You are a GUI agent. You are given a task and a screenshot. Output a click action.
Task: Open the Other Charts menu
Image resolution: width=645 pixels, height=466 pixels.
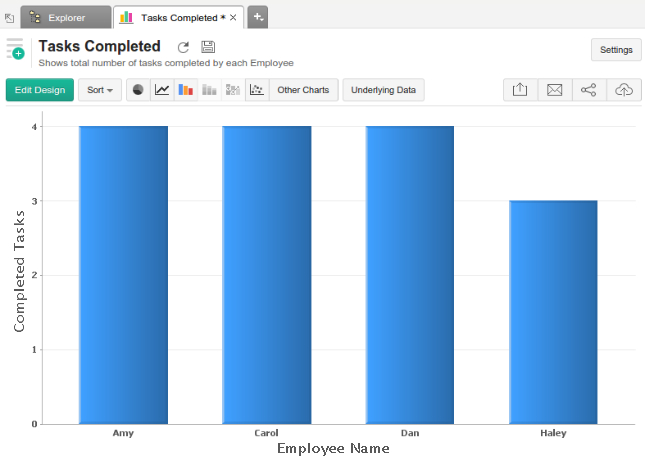(303, 90)
